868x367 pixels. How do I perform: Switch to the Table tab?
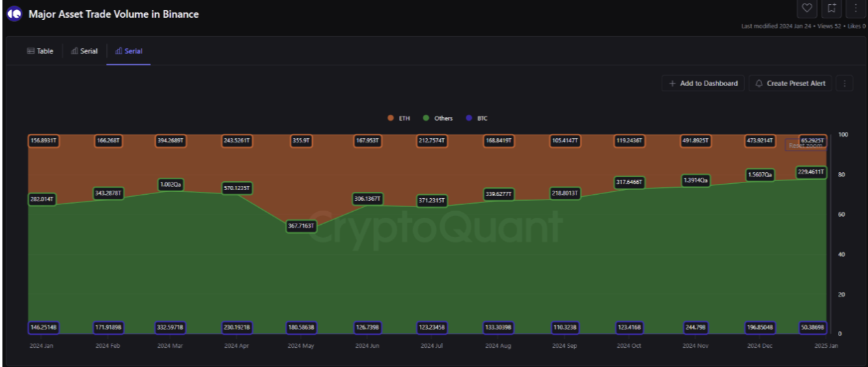(x=40, y=51)
